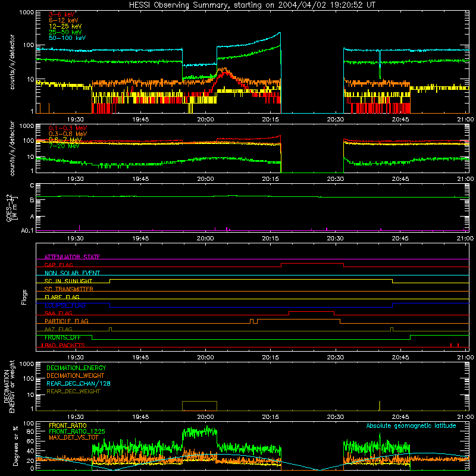Click the GAP_FLAG raised segment in flags plot
476x476 pixels.
point(312,264)
